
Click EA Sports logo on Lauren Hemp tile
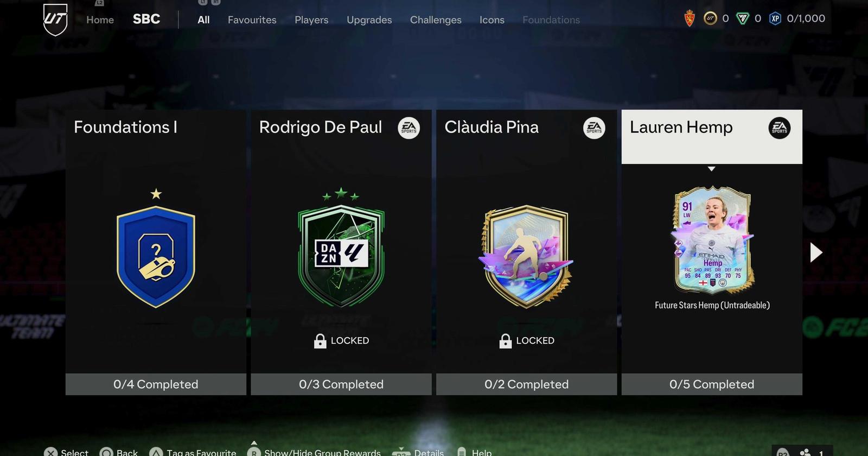[x=779, y=128]
